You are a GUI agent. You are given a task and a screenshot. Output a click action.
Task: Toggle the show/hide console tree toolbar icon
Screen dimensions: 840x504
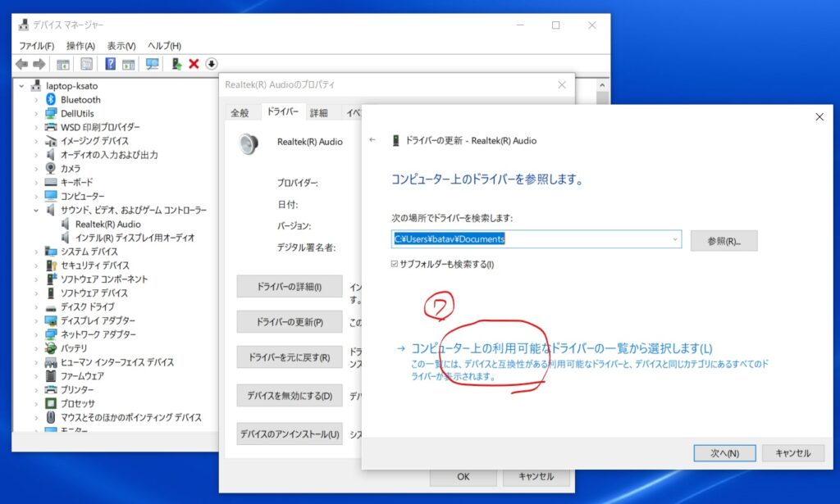click(x=63, y=64)
